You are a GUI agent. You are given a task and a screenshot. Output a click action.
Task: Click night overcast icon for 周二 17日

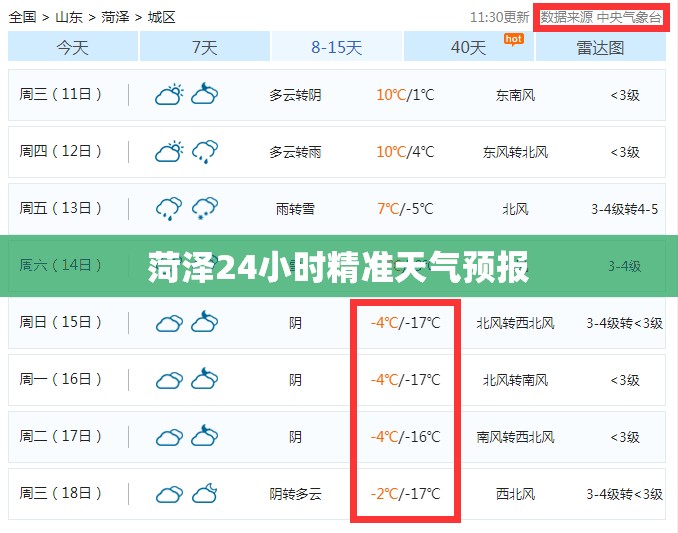[205, 436]
